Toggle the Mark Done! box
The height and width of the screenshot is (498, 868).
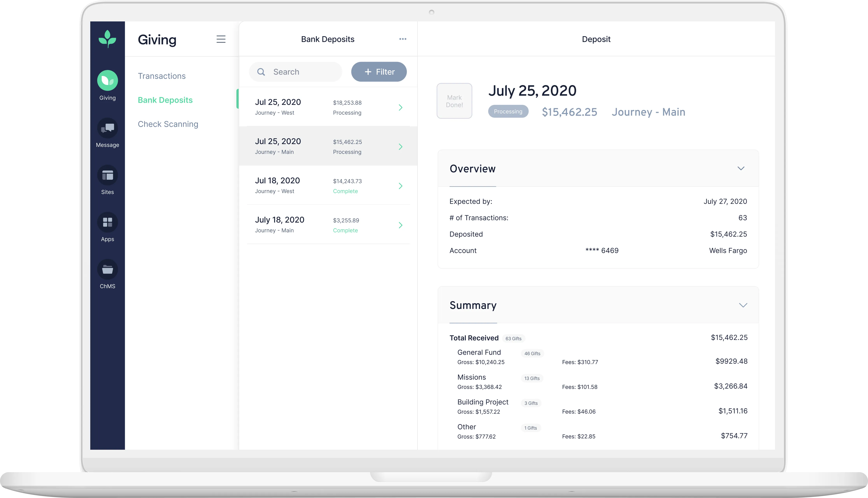point(454,101)
